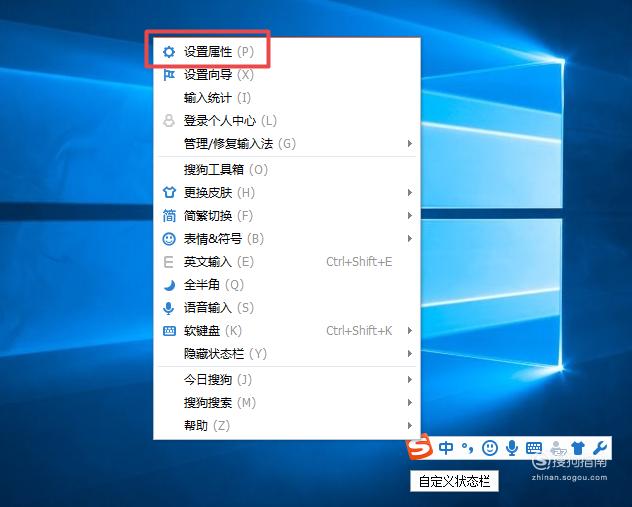632x507 pixels.
Task: Select 语音输入 (S) menu item
Action: coord(287,308)
